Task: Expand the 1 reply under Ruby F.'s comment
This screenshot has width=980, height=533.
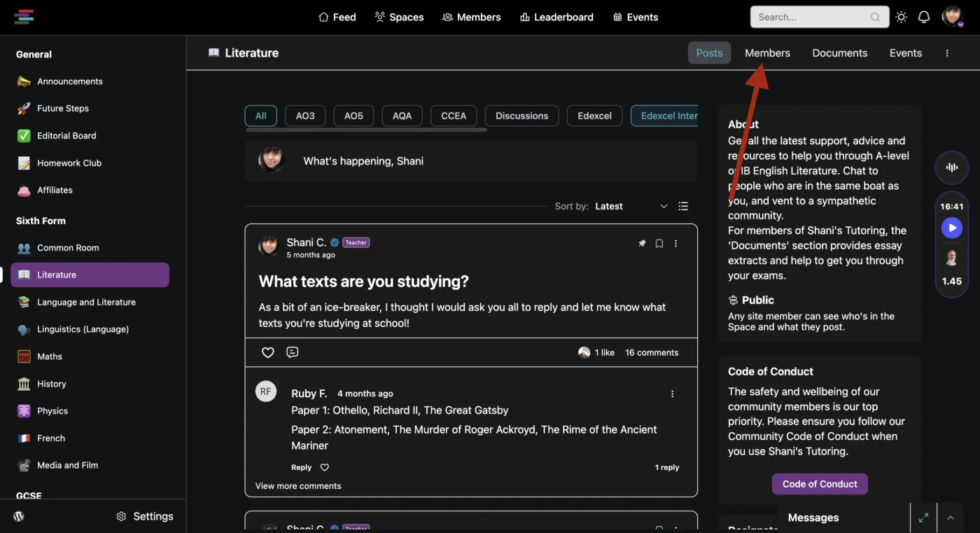Action: pos(667,467)
